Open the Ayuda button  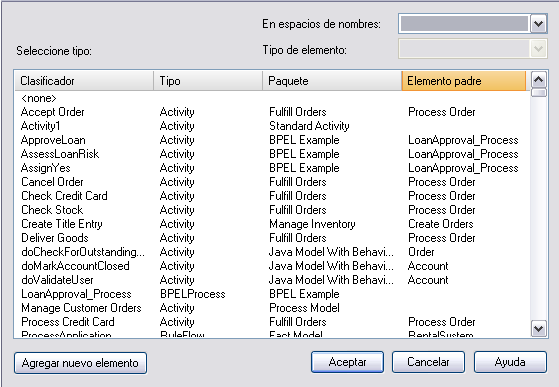pos(510,362)
